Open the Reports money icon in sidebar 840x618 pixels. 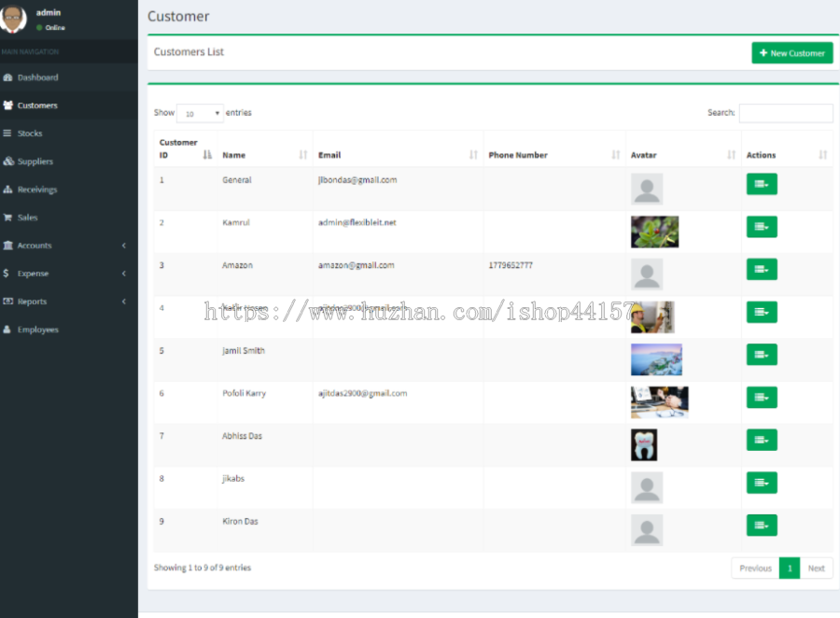(7, 302)
